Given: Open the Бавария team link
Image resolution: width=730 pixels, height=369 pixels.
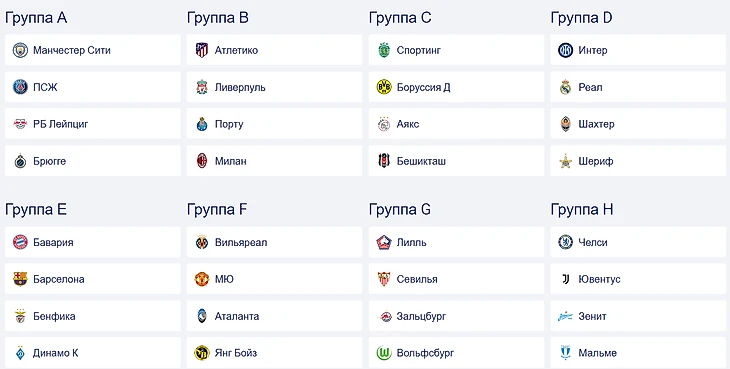Looking at the screenshot, I should click(x=93, y=242).
